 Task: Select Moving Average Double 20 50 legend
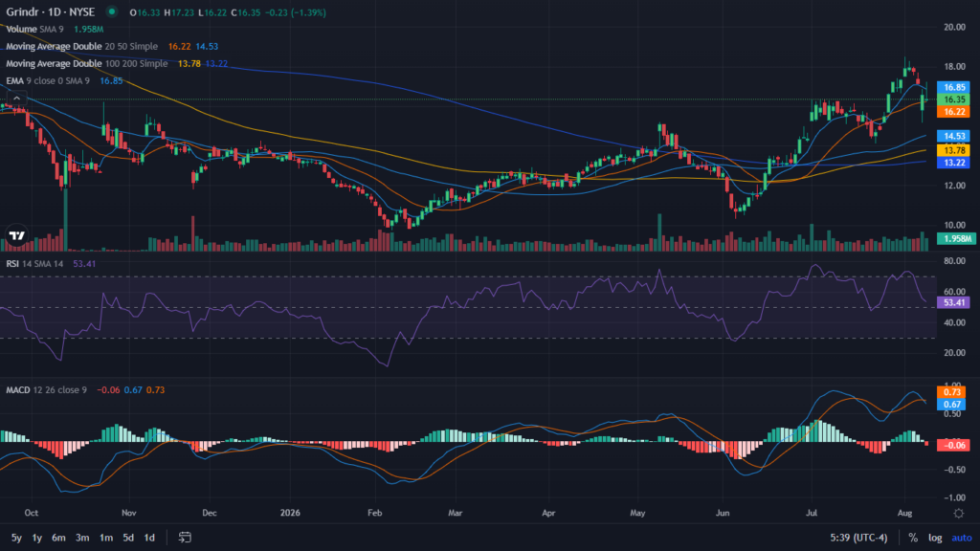point(82,46)
